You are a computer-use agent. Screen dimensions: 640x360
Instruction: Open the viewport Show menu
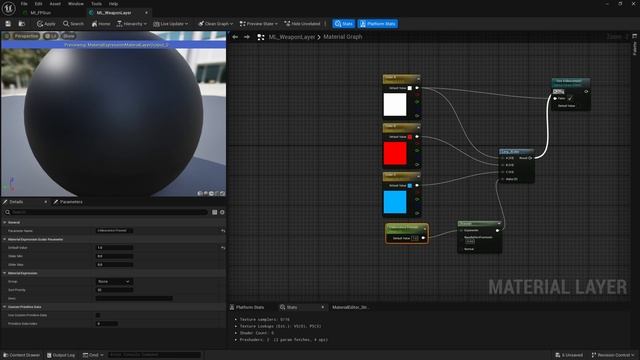tap(69, 36)
